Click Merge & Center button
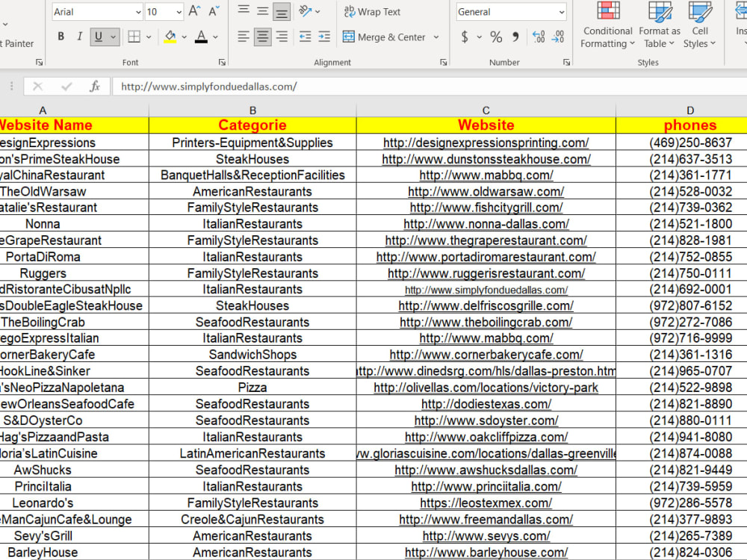The width and height of the screenshot is (747, 560). point(384,37)
